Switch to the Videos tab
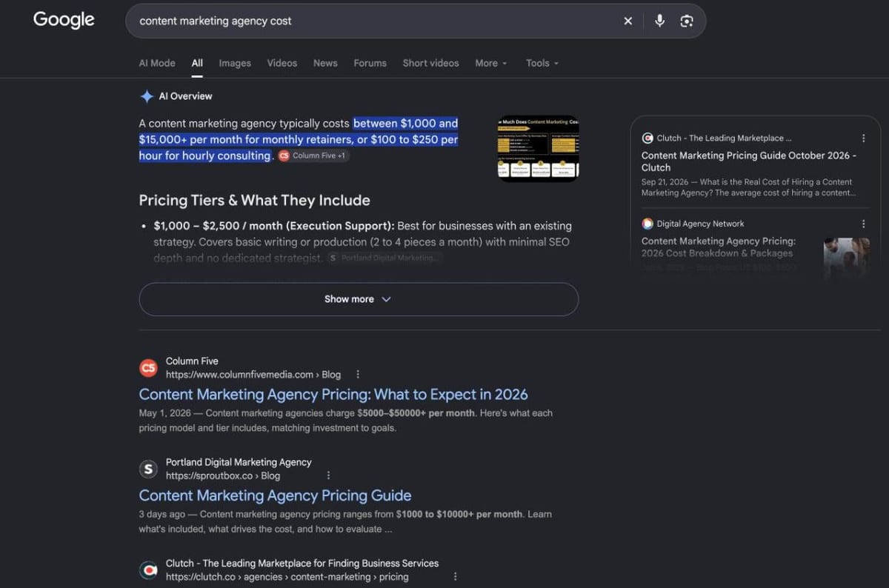 282,63
